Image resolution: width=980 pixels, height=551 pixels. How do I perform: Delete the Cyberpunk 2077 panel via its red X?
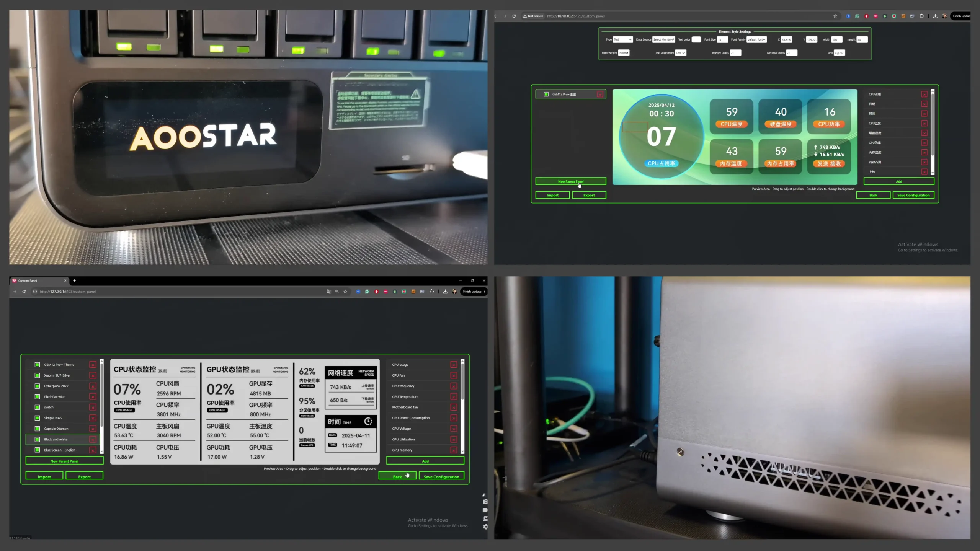[x=93, y=386]
